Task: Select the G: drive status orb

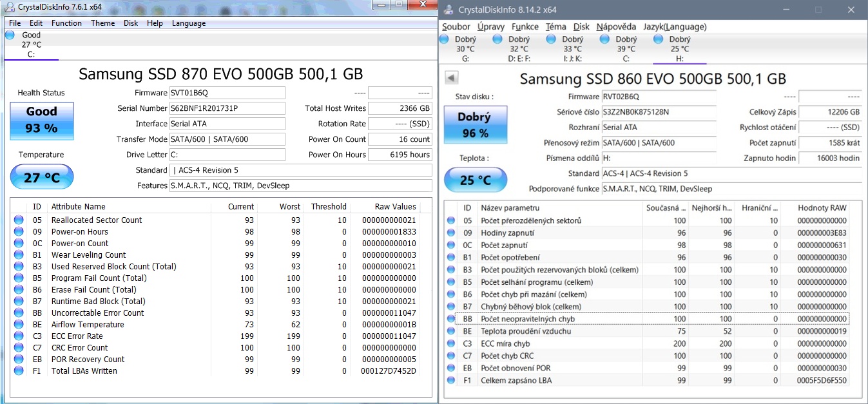Action: (444, 39)
